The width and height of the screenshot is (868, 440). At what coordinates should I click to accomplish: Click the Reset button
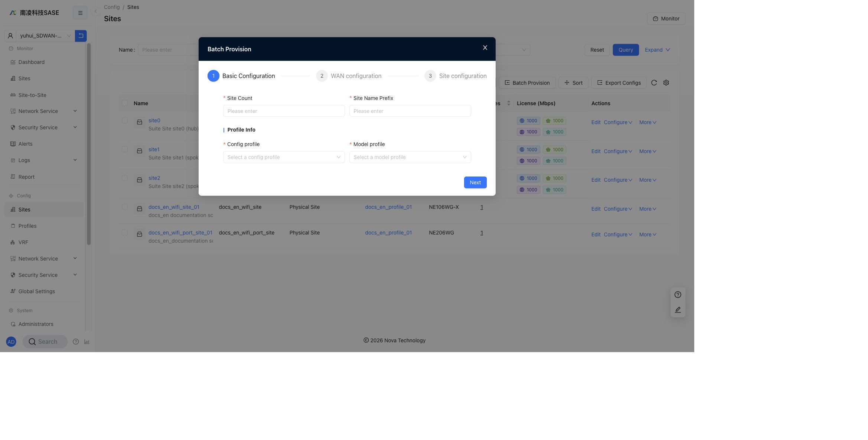pos(597,50)
